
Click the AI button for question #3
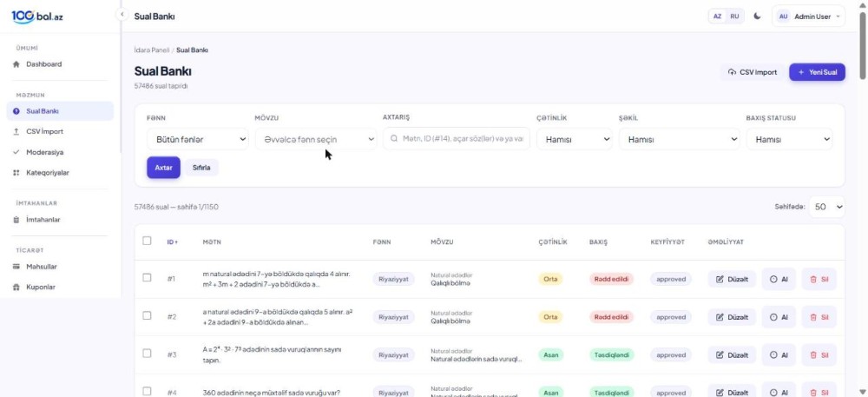point(779,355)
